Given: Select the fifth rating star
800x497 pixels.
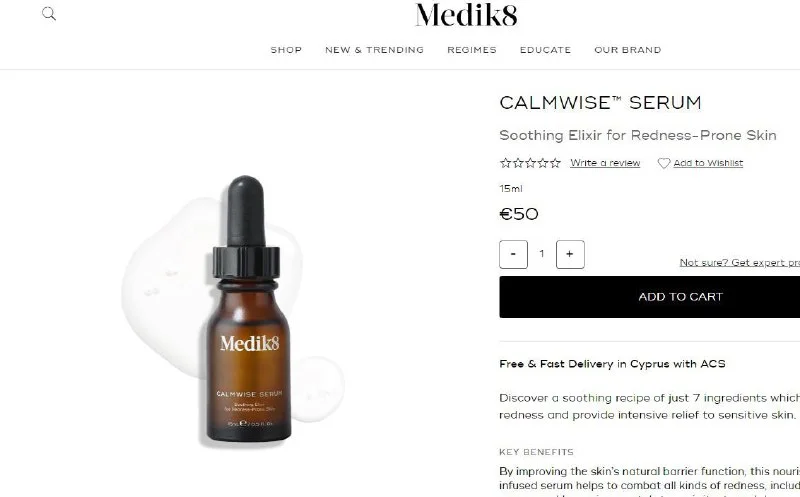Looking at the screenshot, I should 555,163.
